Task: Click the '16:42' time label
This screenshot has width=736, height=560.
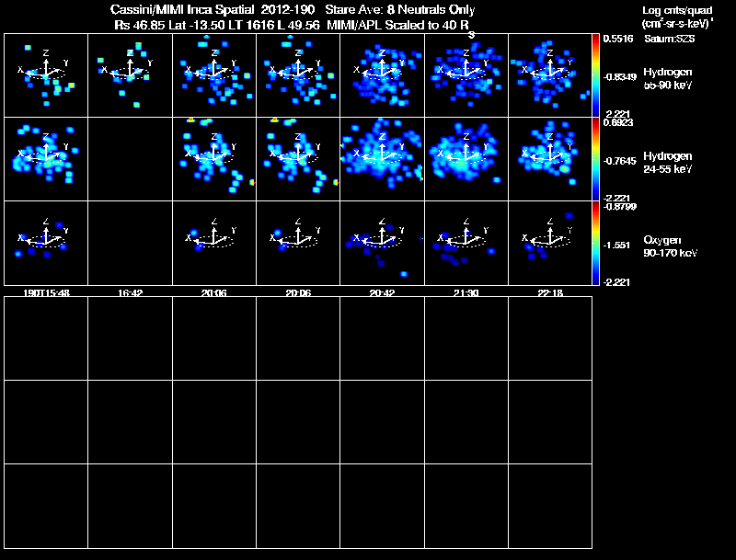Action: [130, 292]
